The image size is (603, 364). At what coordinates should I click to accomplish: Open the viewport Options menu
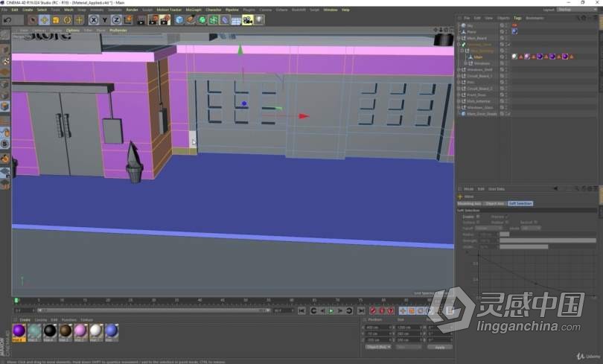coord(73,30)
